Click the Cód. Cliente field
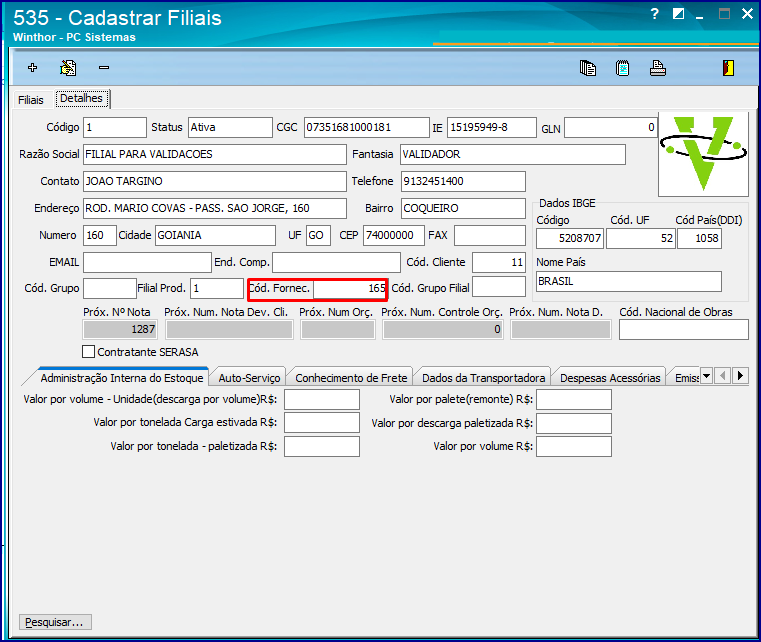 tap(498, 263)
